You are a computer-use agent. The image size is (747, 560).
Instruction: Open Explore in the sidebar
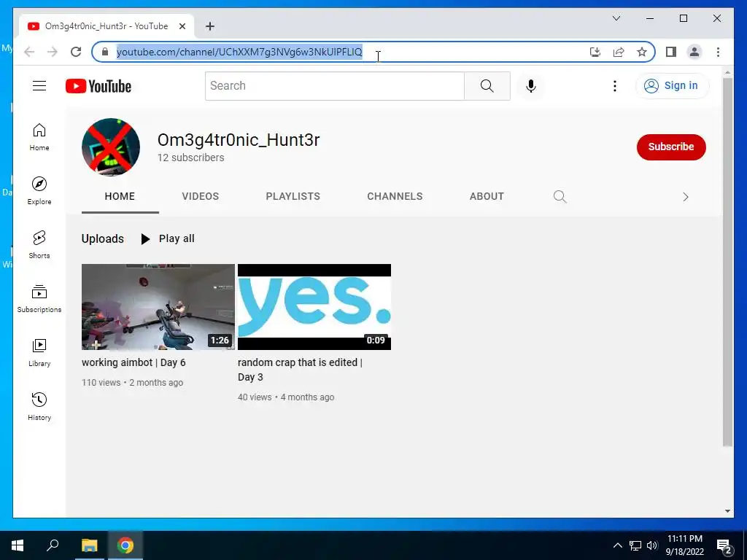pyautogui.click(x=39, y=191)
